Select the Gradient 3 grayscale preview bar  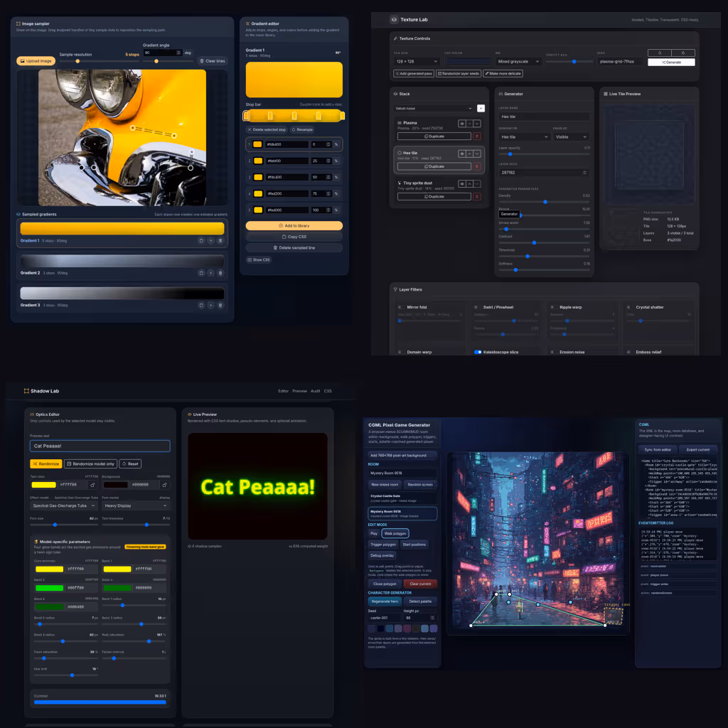point(122,294)
